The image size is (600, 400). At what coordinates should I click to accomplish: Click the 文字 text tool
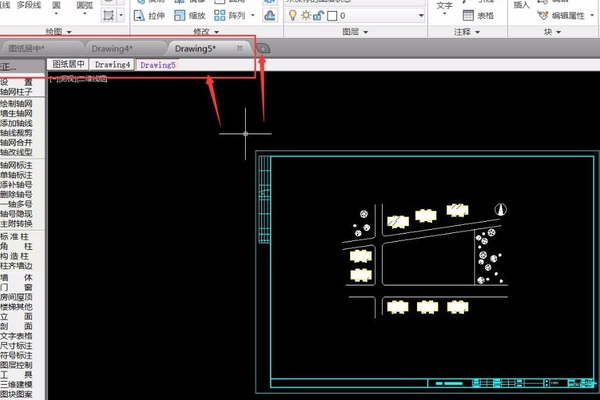(x=444, y=6)
